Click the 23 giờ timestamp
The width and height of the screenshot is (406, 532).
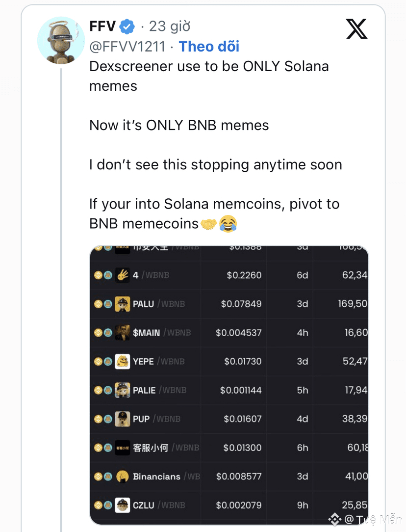170,26
